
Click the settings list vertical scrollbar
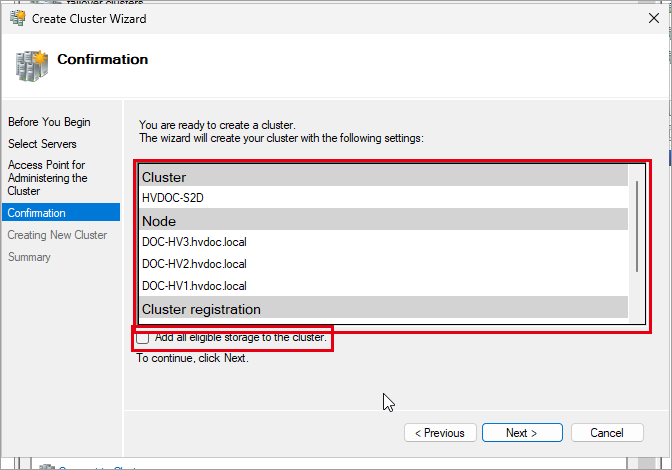[637, 226]
